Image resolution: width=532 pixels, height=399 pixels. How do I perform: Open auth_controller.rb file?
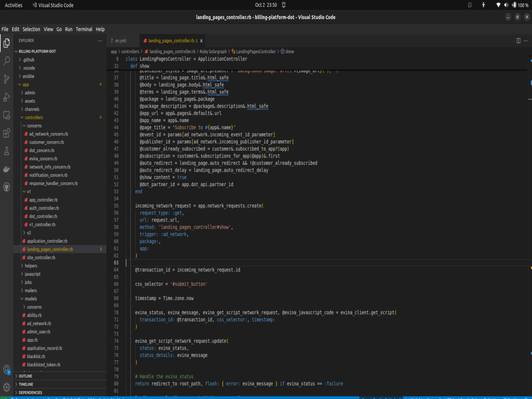click(60, 208)
